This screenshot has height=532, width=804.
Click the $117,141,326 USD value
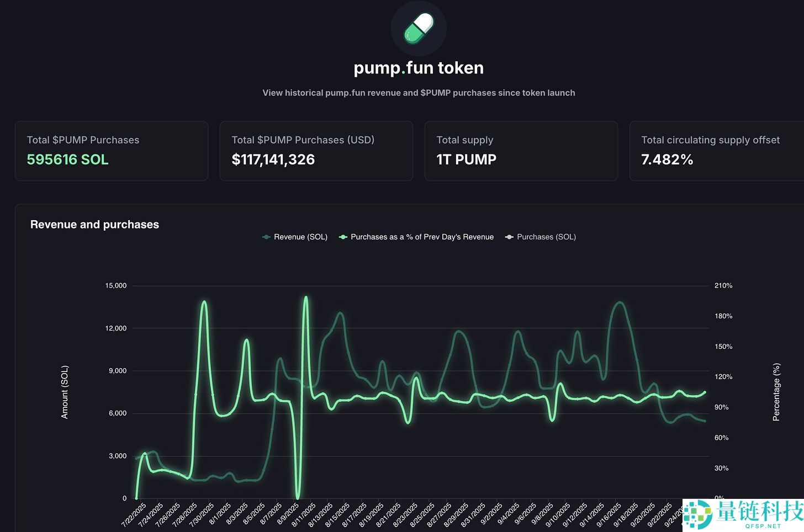(273, 159)
